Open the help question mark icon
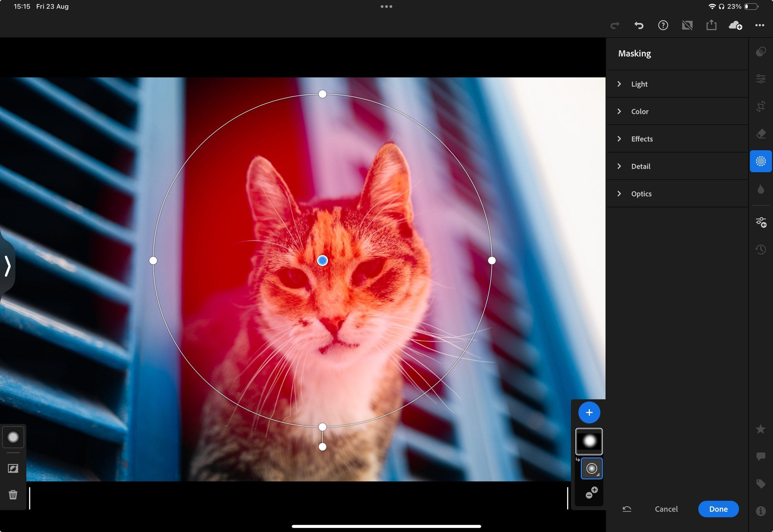 [663, 25]
